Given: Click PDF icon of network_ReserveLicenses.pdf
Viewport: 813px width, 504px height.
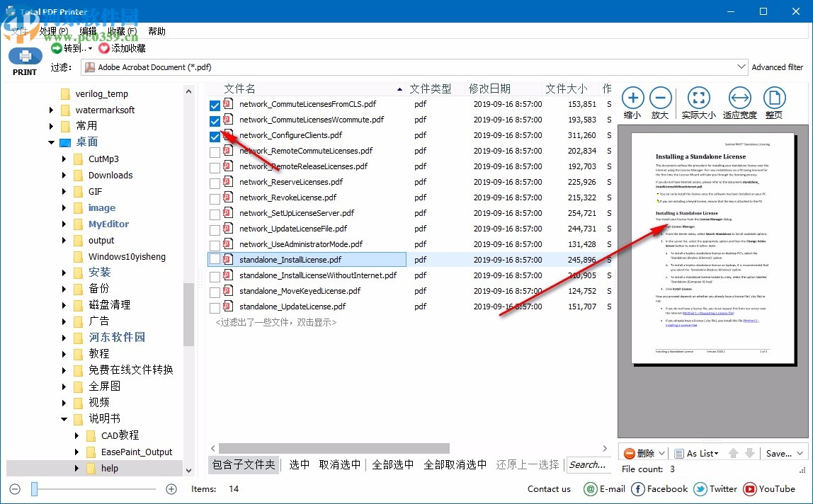Looking at the screenshot, I should (x=228, y=182).
